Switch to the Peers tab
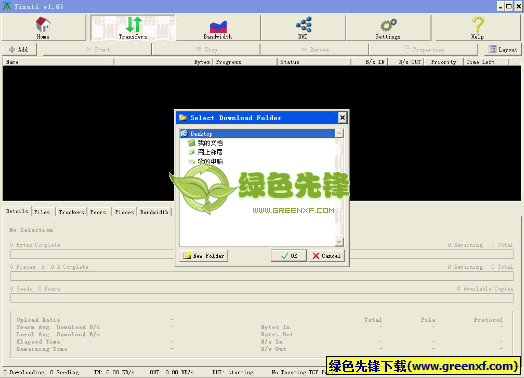Screen dimensions: 524x378 point(98,212)
